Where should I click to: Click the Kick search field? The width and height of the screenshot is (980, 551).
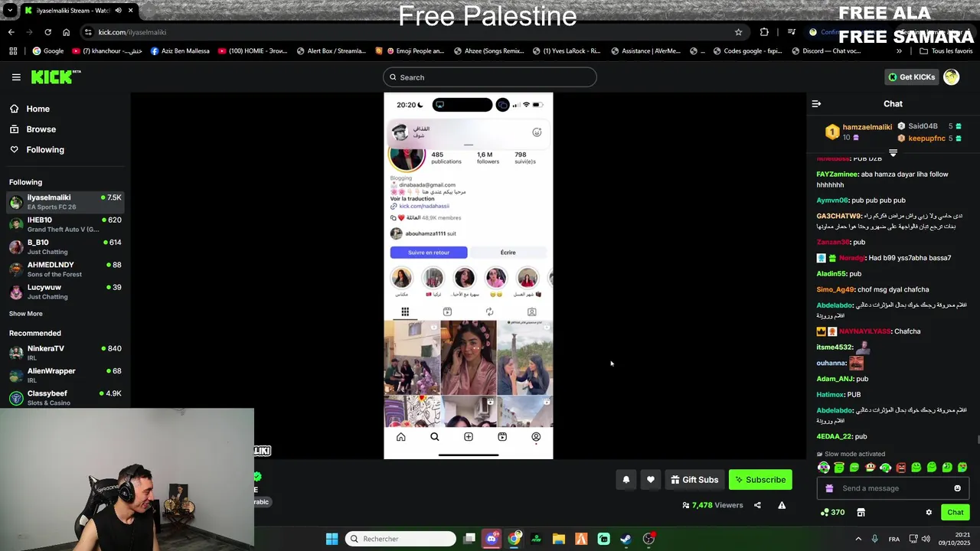point(490,77)
